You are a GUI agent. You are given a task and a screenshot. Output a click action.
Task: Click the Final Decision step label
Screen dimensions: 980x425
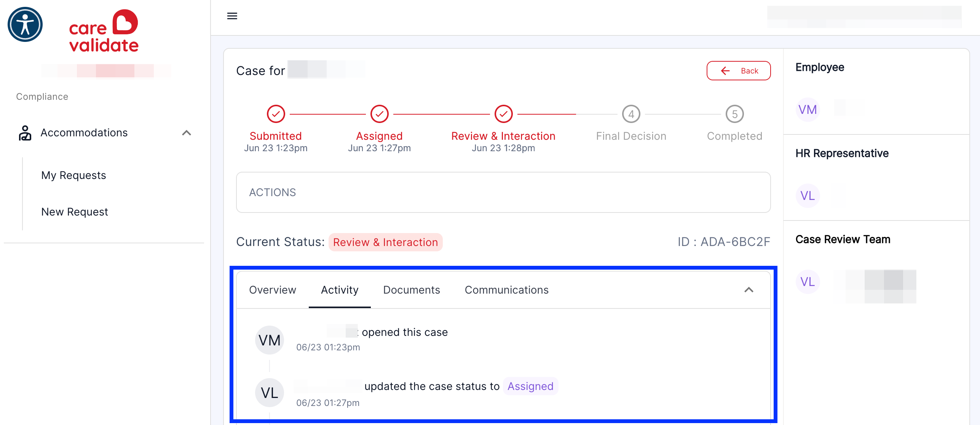(x=631, y=136)
